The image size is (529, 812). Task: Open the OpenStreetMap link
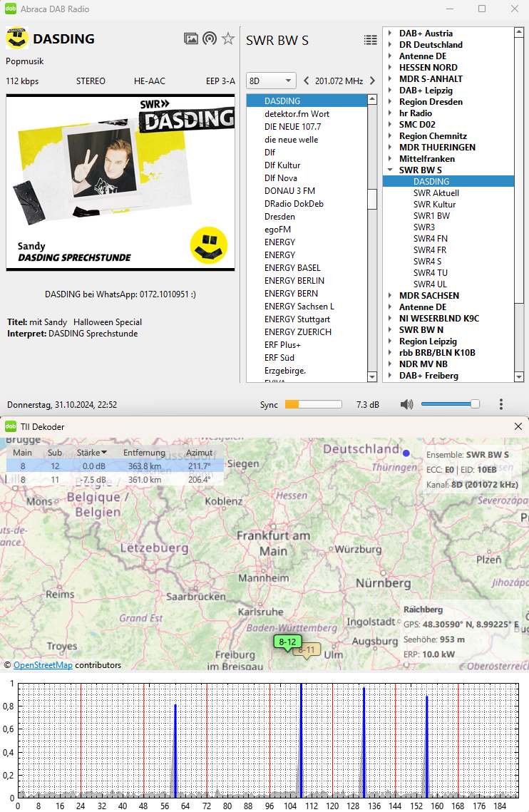tap(43, 665)
